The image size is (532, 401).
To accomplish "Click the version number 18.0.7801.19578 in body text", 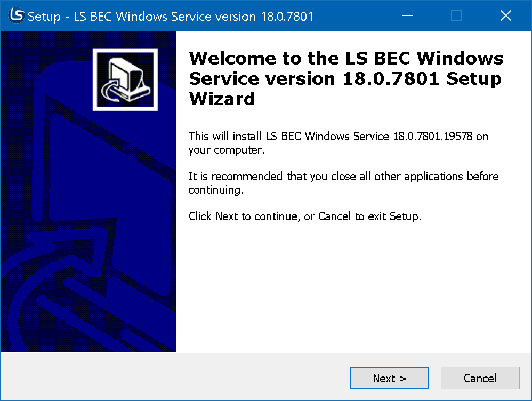I will point(433,137).
